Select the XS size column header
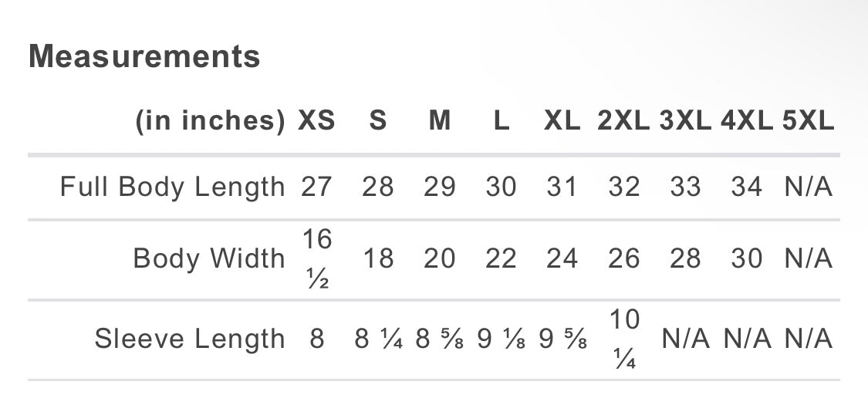Screen dimensions: 868x405 coord(316,121)
